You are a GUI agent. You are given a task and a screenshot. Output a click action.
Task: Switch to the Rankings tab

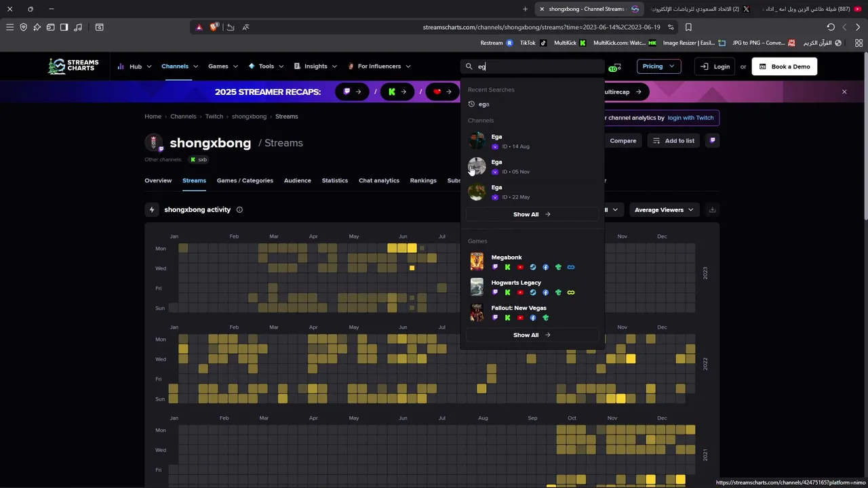coord(423,180)
